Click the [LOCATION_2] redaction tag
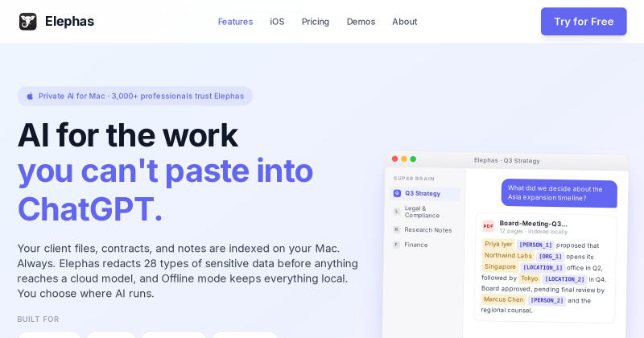Screen dimensions: 644x338 pyautogui.click(x=565, y=279)
